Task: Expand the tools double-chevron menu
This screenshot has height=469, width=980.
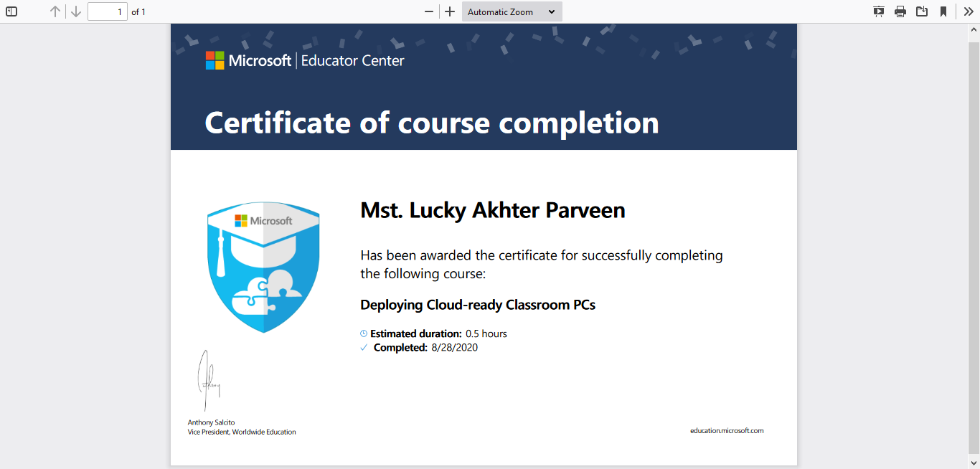Action: pyautogui.click(x=969, y=11)
